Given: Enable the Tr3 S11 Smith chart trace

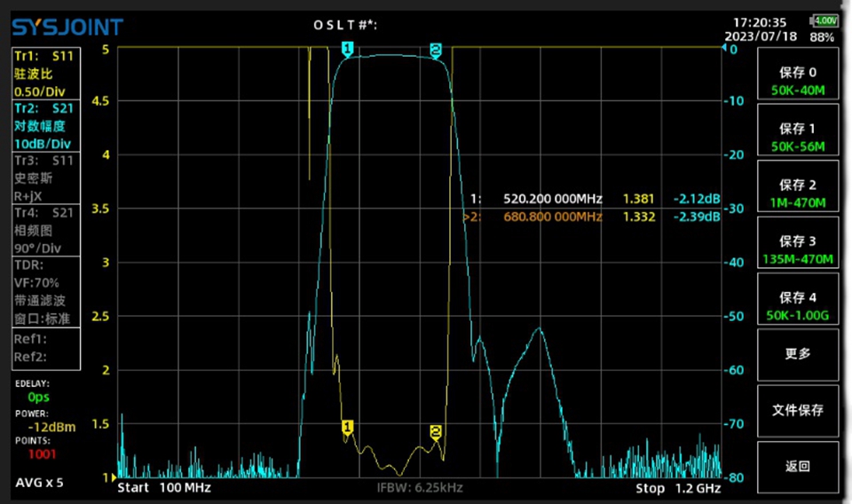Looking at the screenshot, I should pos(45,177).
